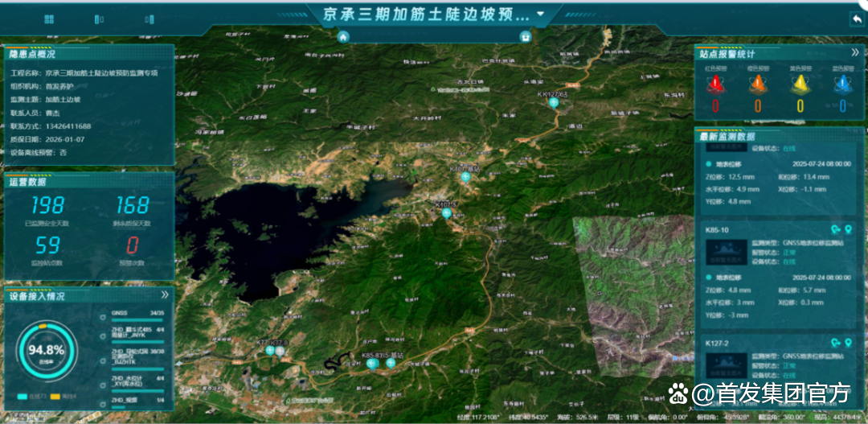Screen dimensions: 868x424
Task: Select the yellow alarm icon
Action: [x=800, y=84]
